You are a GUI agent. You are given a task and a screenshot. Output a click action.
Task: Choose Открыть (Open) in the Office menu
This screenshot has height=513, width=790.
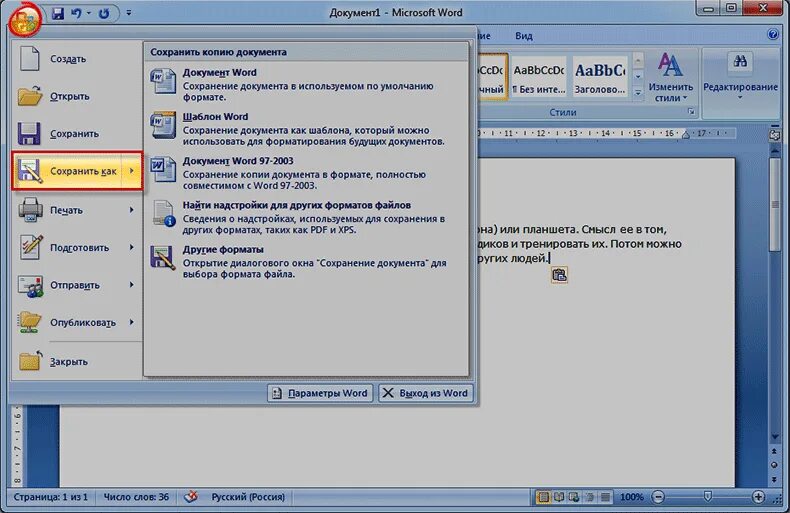coord(77,96)
